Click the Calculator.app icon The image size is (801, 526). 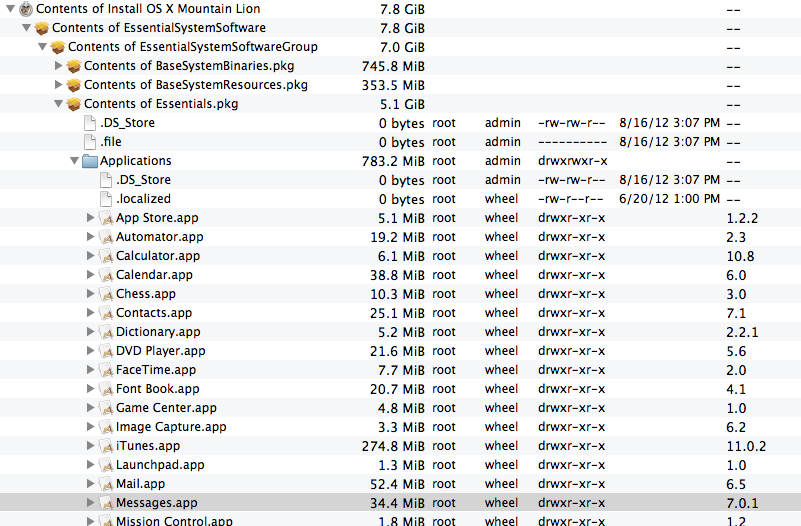(x=106, y=256)
